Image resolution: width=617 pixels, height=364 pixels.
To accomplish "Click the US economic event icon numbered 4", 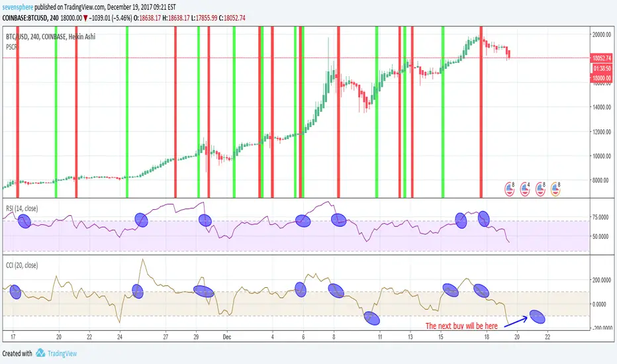I will (524, 189).
